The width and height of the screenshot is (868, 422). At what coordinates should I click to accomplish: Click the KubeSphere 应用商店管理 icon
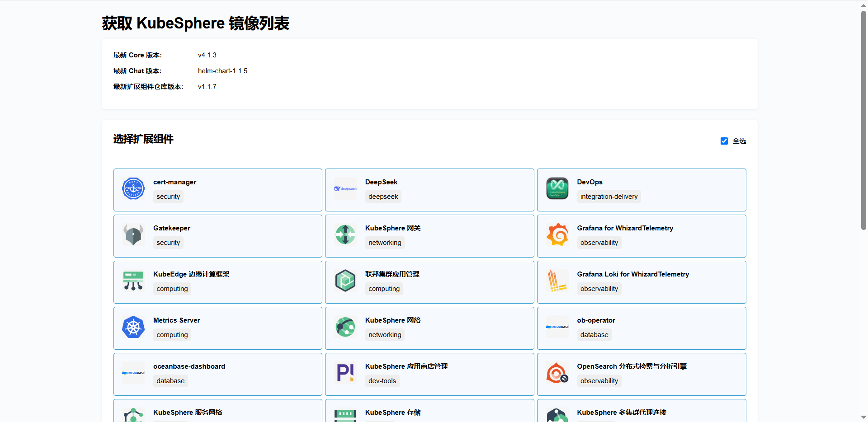(x=345, y=373)
